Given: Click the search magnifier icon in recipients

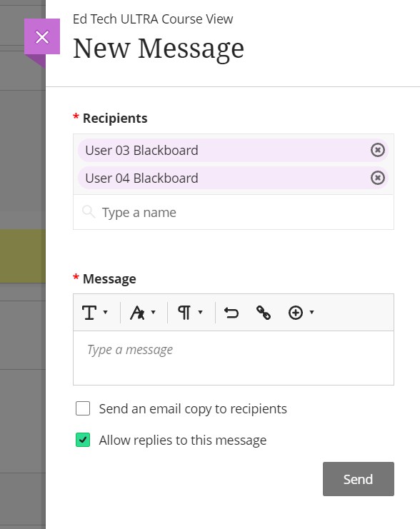Looking at the screenshot, I should (89, 212).
